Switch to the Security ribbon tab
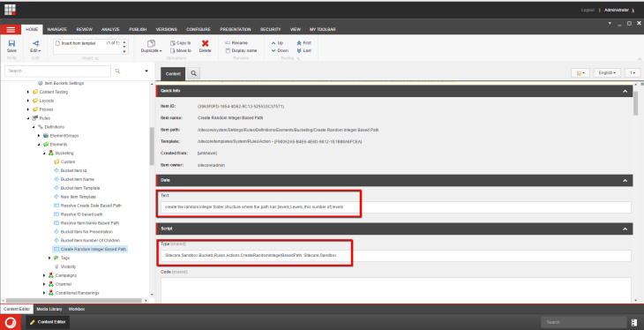Image resolution: width=644 pixels, height=330 pixels. coord(270,30)
